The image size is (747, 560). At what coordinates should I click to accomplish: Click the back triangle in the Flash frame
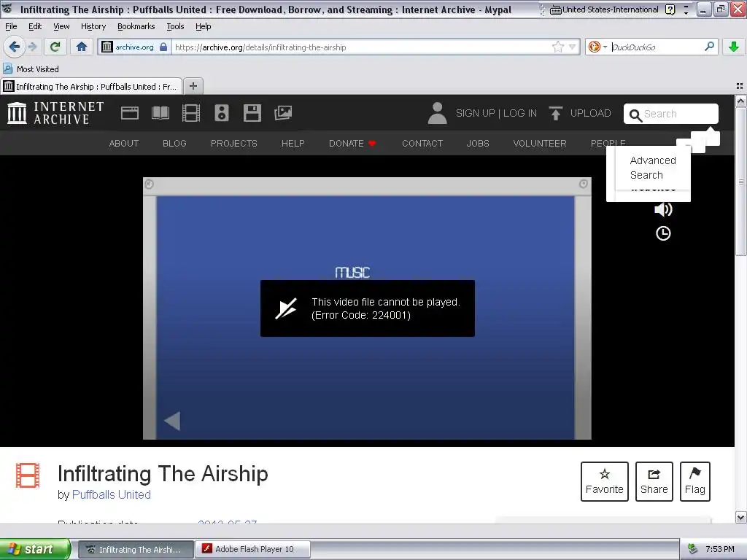click(172, 421)
